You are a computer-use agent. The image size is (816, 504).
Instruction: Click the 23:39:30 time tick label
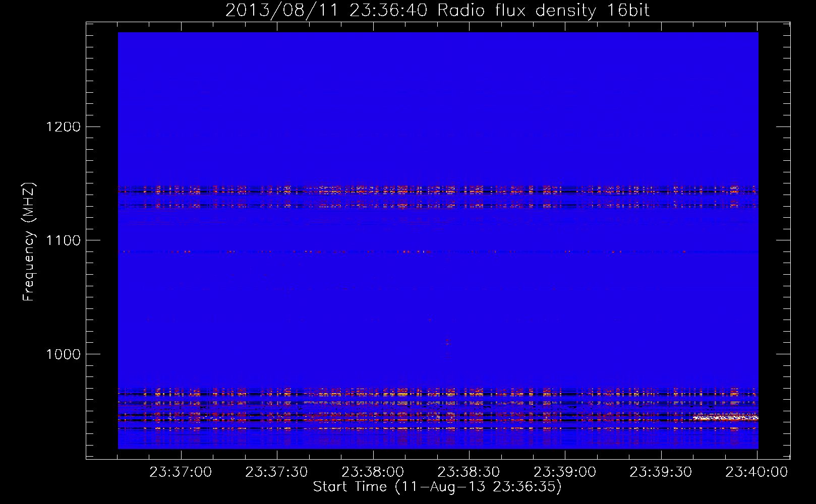click(x=661, y=472)
